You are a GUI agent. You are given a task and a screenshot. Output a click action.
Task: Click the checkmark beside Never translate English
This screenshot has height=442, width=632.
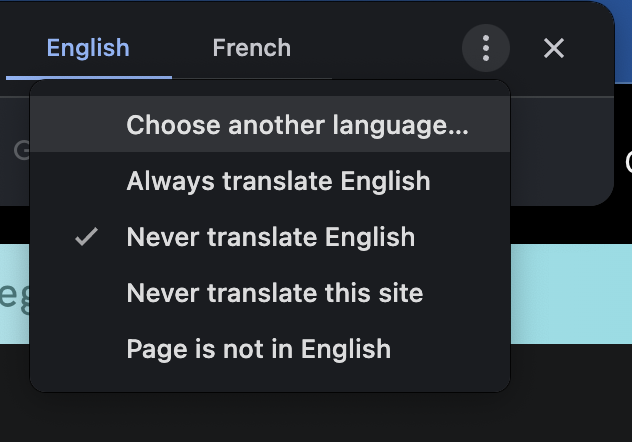click(x=87, y=237)
